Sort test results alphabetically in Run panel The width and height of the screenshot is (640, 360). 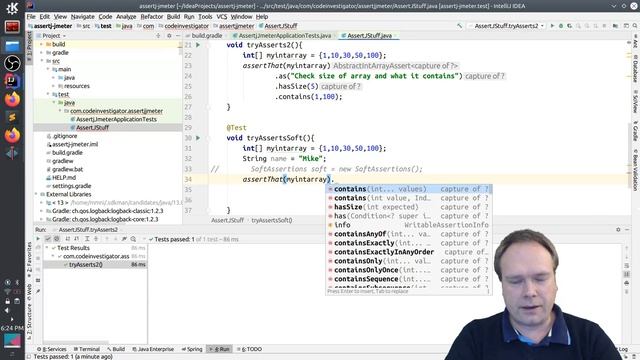(x=68, y=239)
